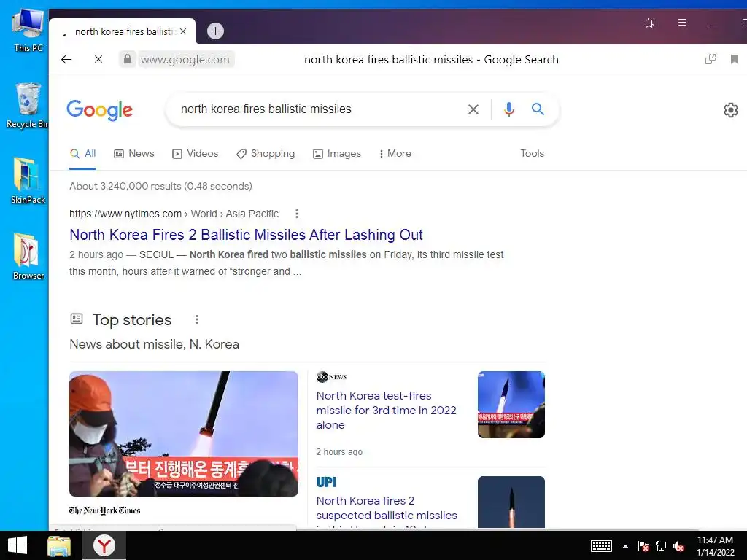Open File Explorer from the taskbar
The width and height of the screenshot is (747, 560).
pyautogui.click(x=59, y=545)
